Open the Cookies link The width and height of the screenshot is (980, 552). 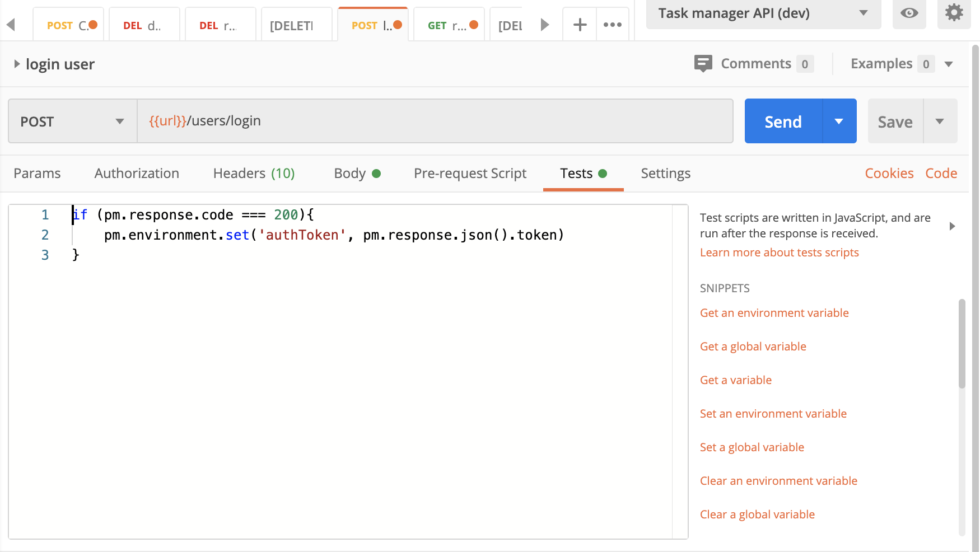(x=889, y=174)
